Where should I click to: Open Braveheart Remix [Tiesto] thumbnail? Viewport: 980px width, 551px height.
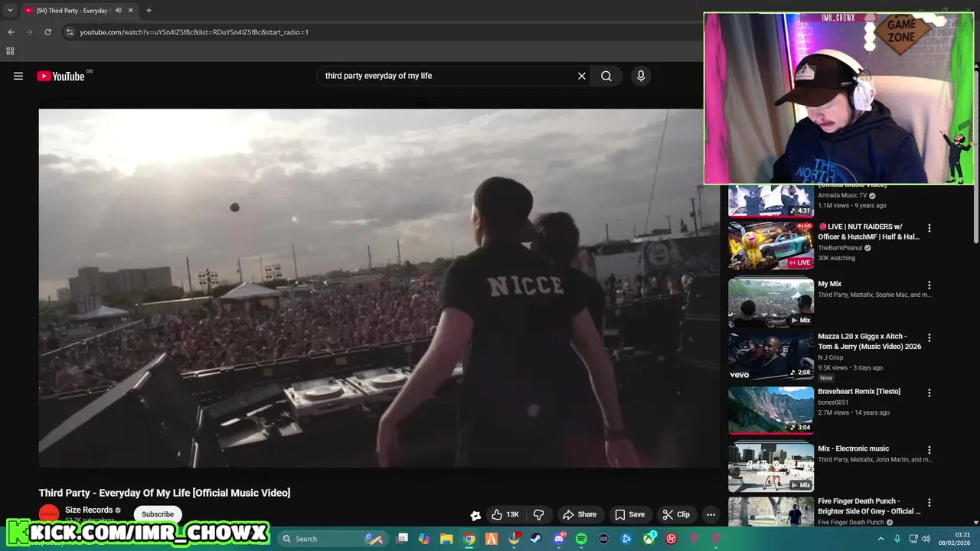tap(770, 410)
